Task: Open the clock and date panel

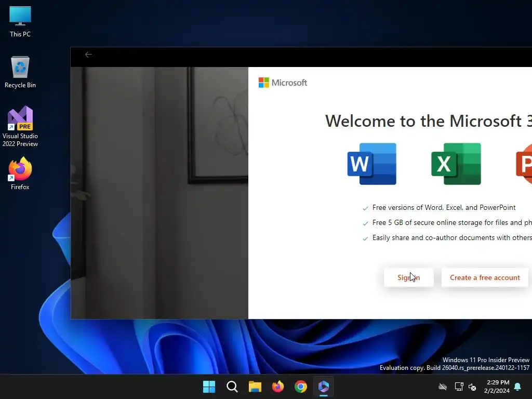Action: click(x=497, y=387)
